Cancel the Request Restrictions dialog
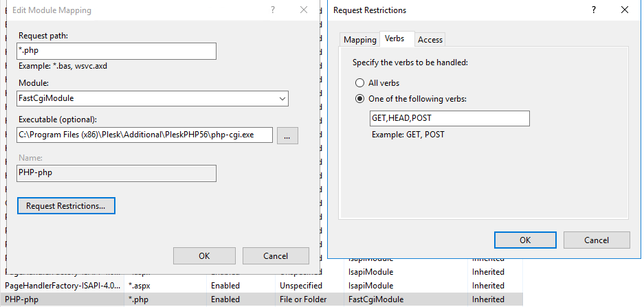The height and width of the screenshot is (307, 644). click(597, 240)
